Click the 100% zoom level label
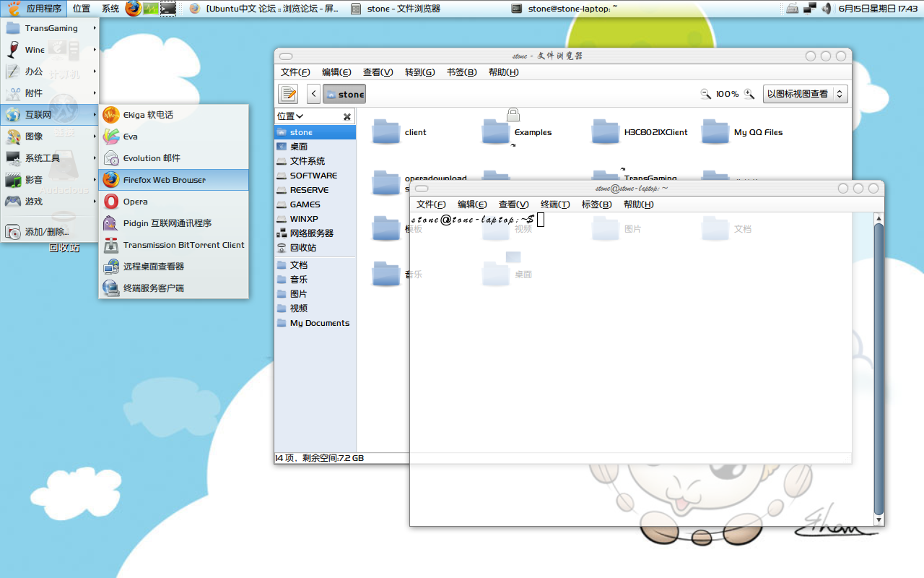The height and width of the screenshot is (578, 924). (727, 94)
